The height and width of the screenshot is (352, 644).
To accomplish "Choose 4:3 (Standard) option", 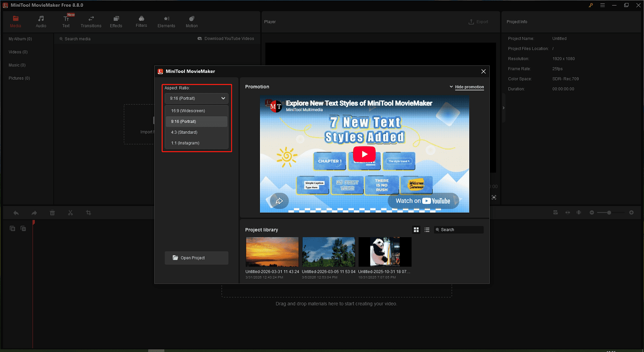I will click(x=197, y=132).
